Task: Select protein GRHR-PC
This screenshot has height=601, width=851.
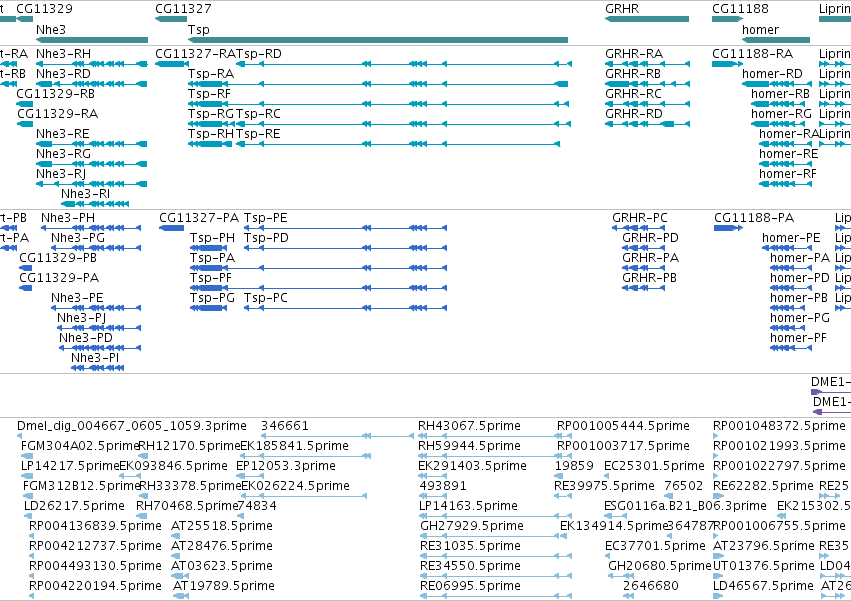Action: tap(638, 228)
